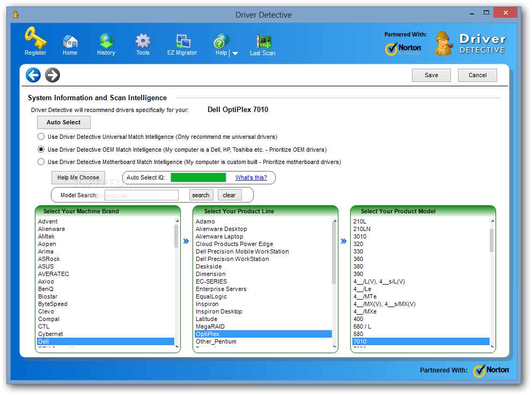
Task: Select Dimension product line
Action: pos(263,274)
